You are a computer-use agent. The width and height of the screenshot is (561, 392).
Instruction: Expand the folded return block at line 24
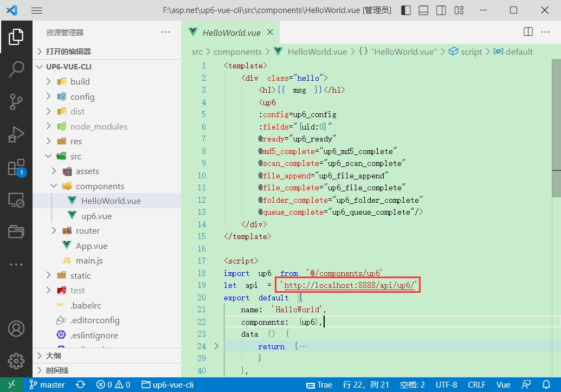pyautogui.click(x=217, y=346)
